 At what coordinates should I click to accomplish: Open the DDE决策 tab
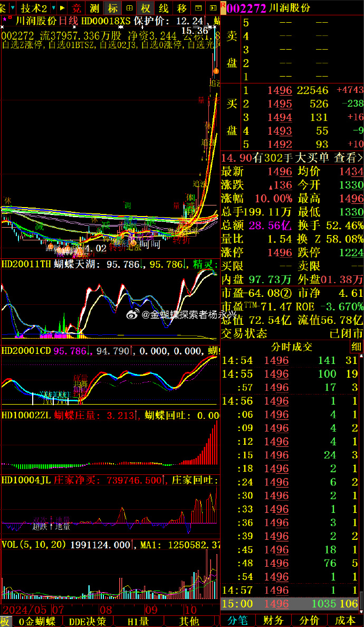click(x=88, y=621)
